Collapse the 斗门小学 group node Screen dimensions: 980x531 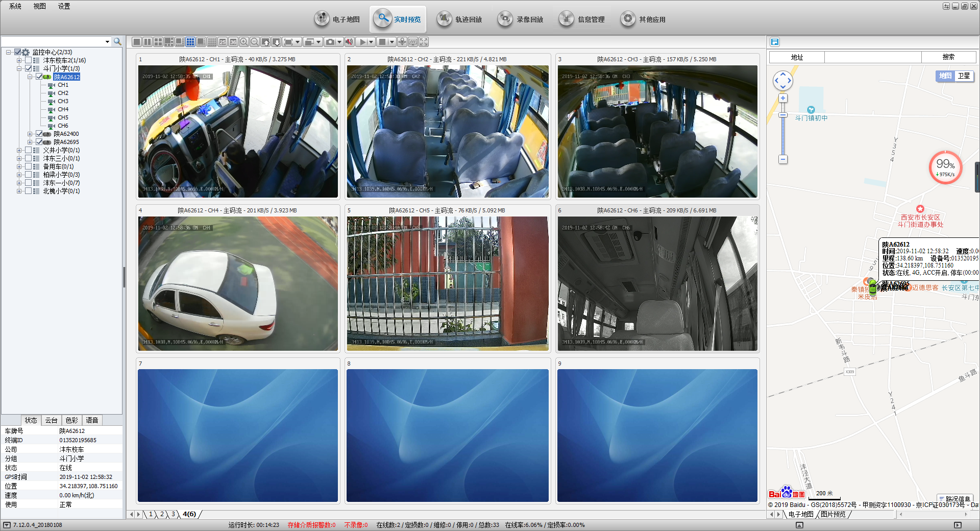[19, 68]
